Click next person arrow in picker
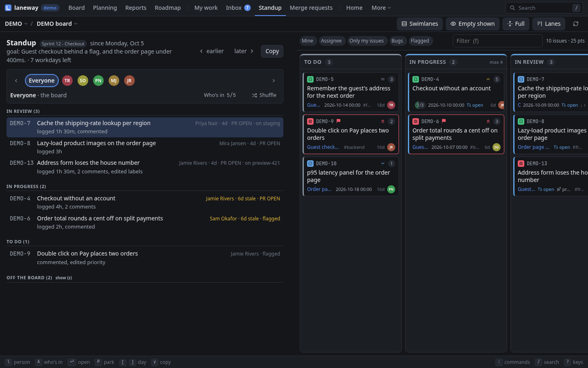Viewport: 588px width, 368px height. pos(274,81)
